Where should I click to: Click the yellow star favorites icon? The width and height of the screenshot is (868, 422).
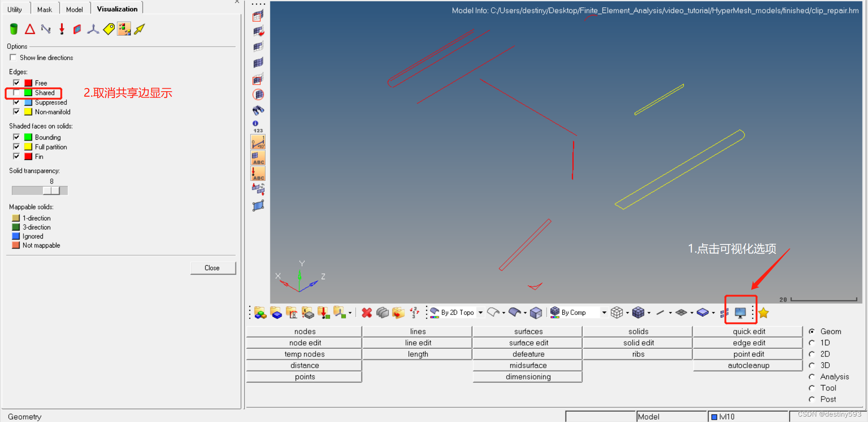pyautogui.click(x=764, y=313)
